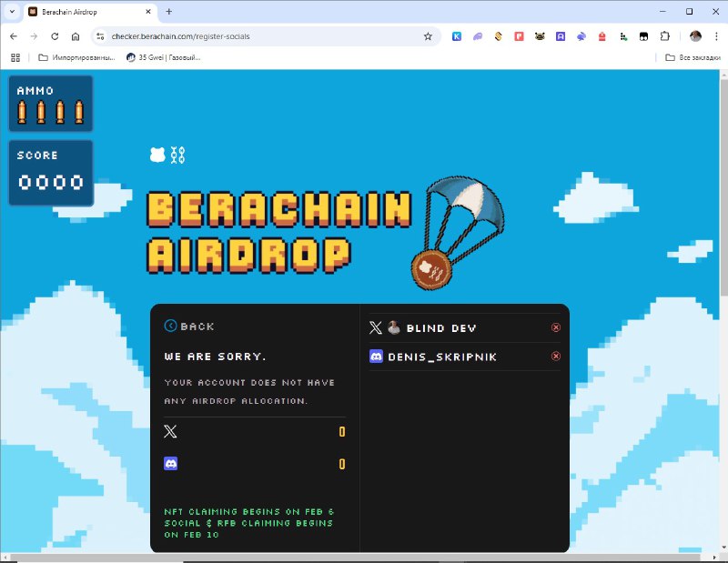Open the browser home page
The image size is (728, 563).
(76, 36)
